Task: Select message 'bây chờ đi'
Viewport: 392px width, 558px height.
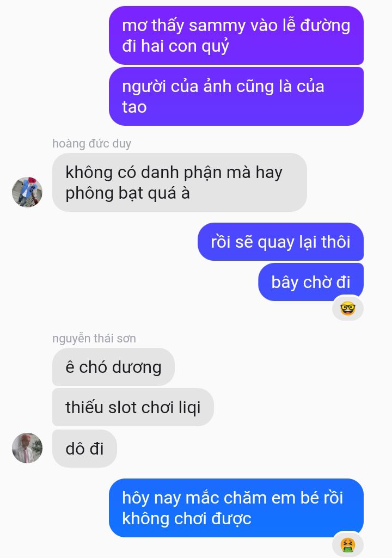Action: (x=311, y=282)
